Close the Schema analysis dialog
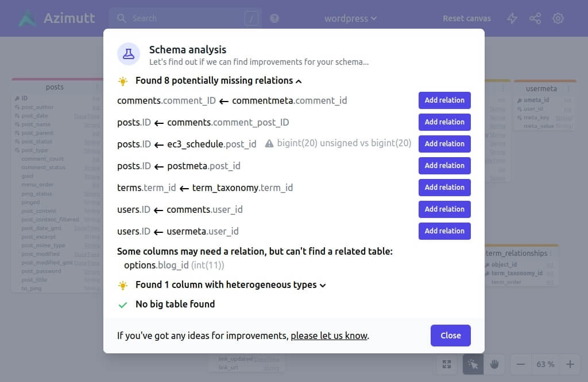The height and width of the screenshot is (382, 588). pos(450,336)
